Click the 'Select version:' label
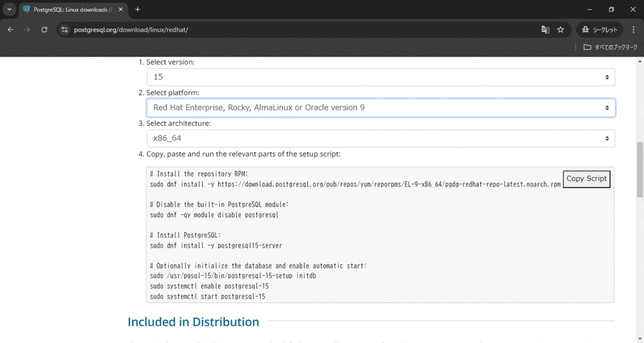The image size is (644, 343). [170, 62]
